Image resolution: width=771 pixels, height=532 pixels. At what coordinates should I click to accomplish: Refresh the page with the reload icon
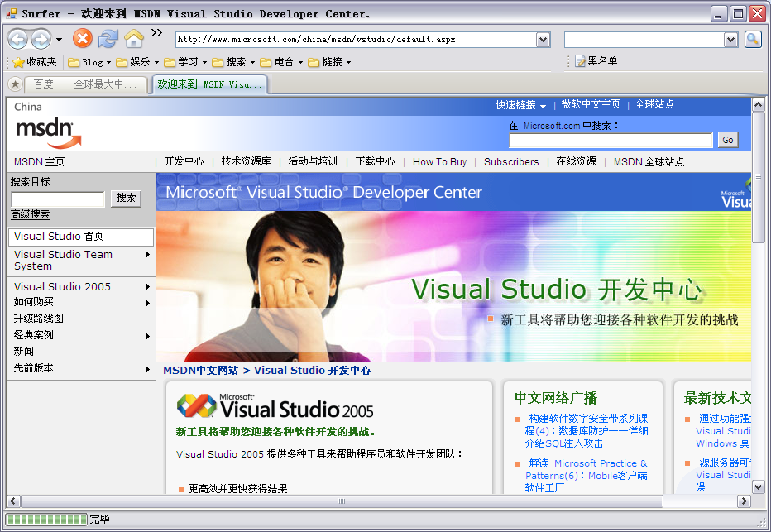coord(108,38)
